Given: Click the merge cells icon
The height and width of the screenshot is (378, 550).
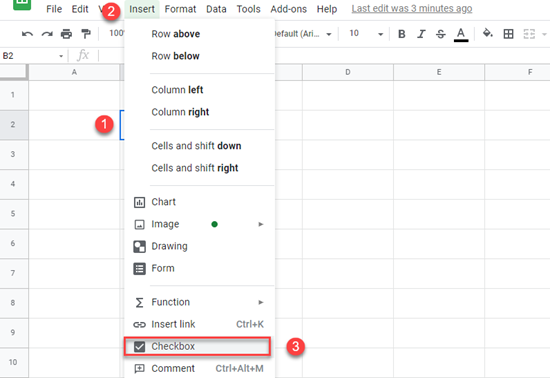Looking at the screenshot, I should pyautogui.click(x=529, y=34).
